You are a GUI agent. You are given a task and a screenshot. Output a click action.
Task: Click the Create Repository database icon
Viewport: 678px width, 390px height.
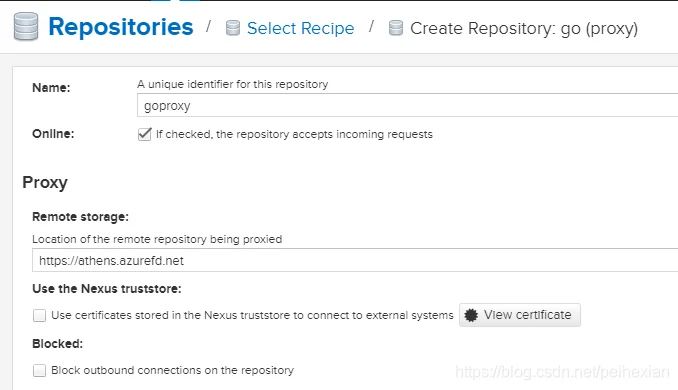tap(396, 28)
